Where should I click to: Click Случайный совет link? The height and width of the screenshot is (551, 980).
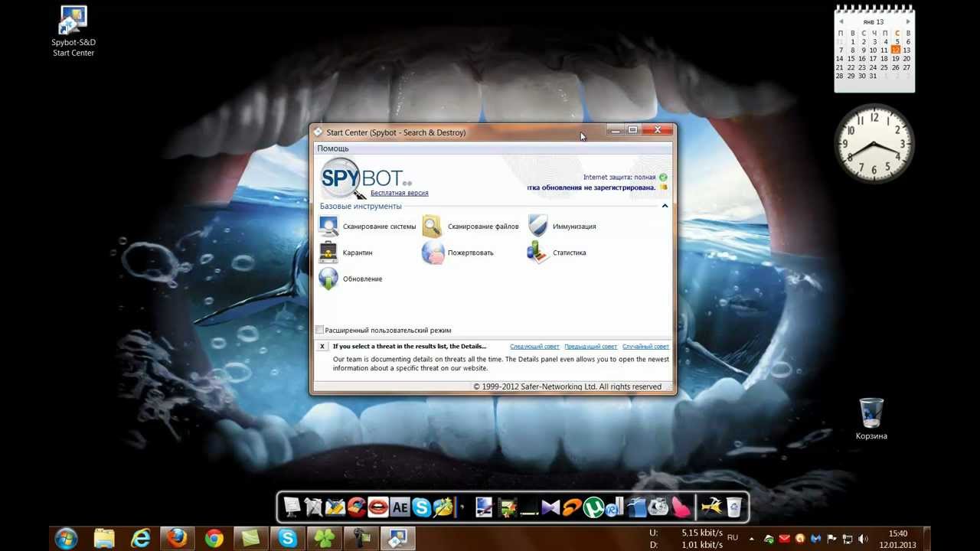coord(645,347)
